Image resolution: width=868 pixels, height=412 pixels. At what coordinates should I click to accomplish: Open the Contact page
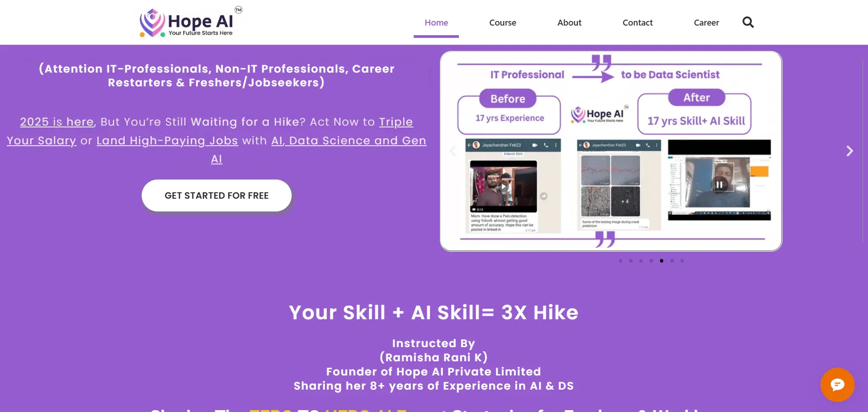637,22
